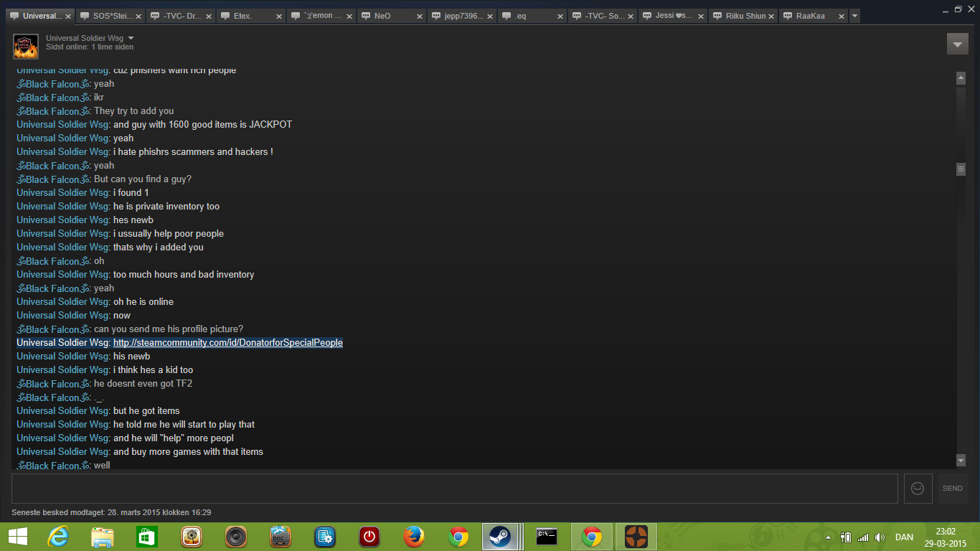Open the Command Prompt taskbar window
This screenshot has height=551, width=980.
[x=547, y=537]
